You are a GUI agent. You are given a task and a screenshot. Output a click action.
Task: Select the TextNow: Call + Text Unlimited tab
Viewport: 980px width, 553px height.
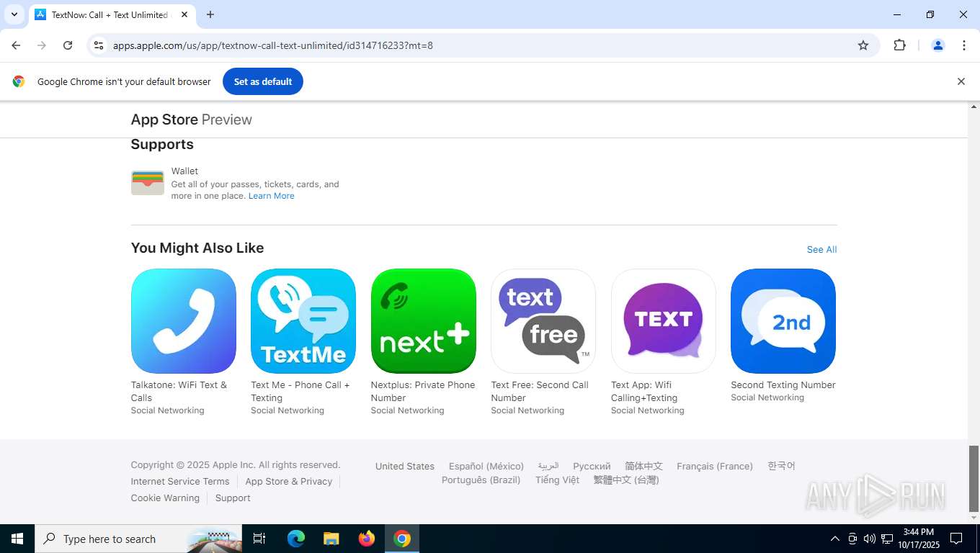[x=112, y=14]
